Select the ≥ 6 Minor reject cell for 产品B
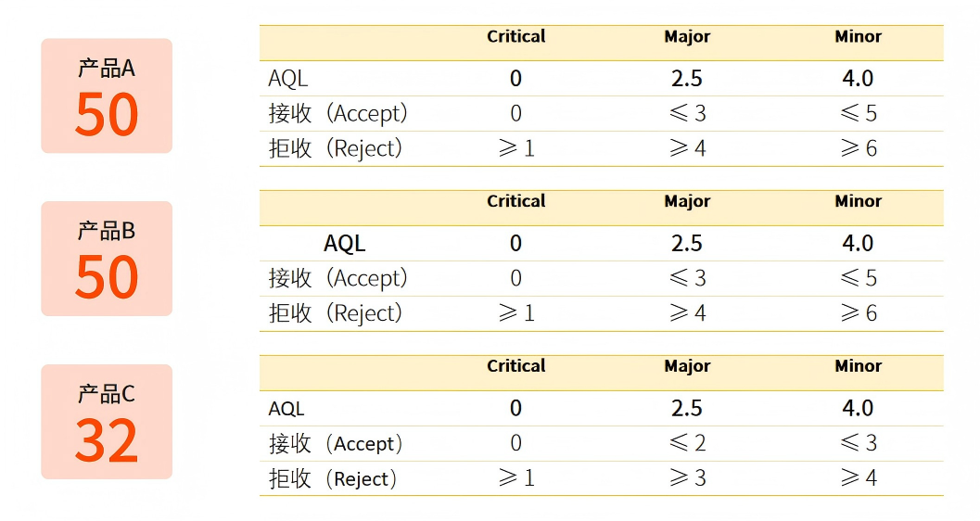This screenshot has height=521, width=980. tap(858, 313)
